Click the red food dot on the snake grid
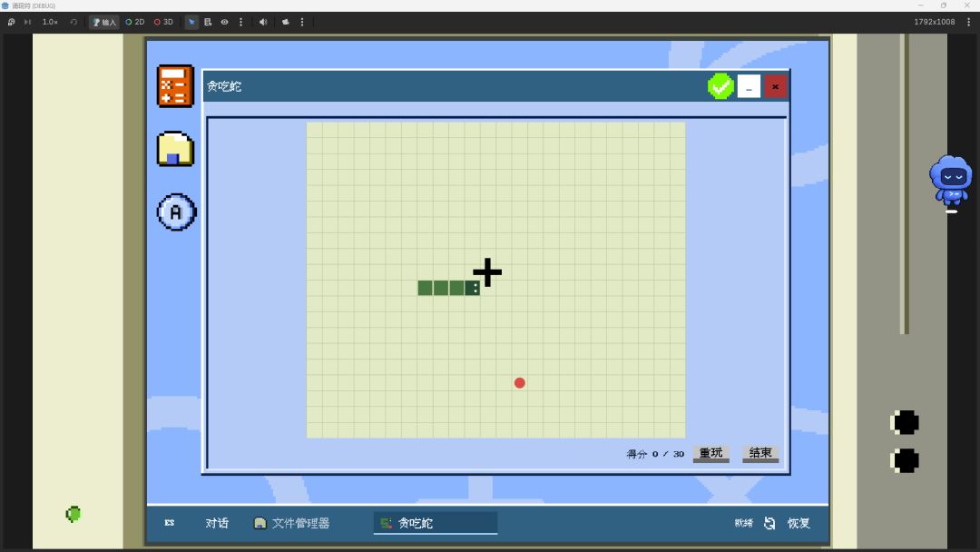 click(x=519, y=382)
